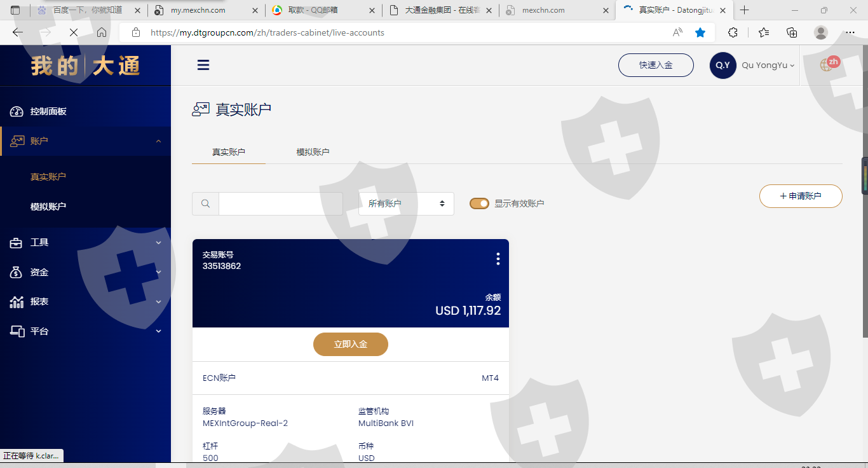
Task: Expand the 报表 sidebar chevron
Action: [x=159, y=301]
